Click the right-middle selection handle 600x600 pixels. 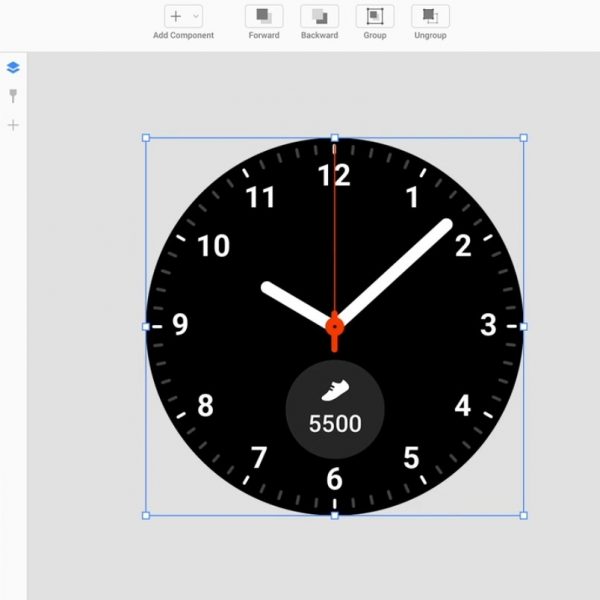(523, 326)
